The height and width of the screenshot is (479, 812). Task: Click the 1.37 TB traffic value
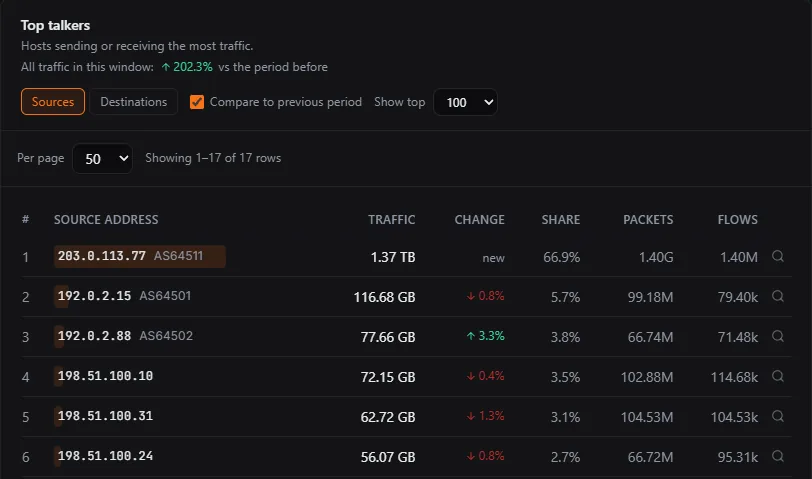(x=393, y=257)
